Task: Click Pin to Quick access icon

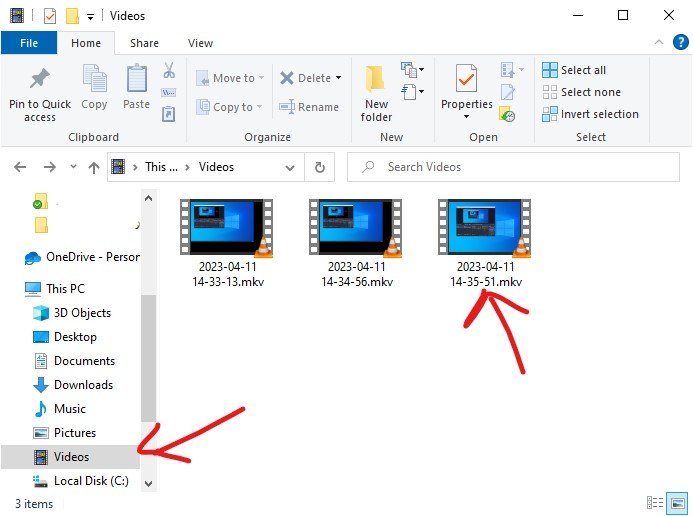Action: 40,79
